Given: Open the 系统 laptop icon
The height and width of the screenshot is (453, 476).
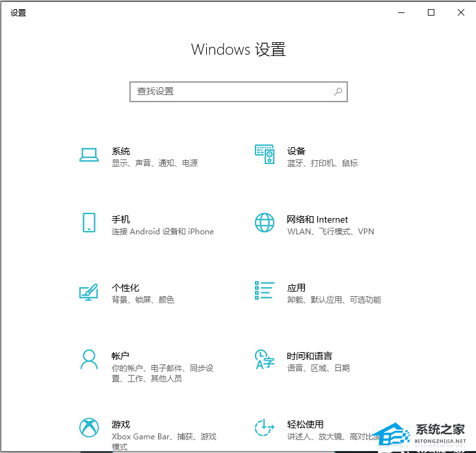Looking at the screenshot, I should pyautogui.click(x=89, y=155).
